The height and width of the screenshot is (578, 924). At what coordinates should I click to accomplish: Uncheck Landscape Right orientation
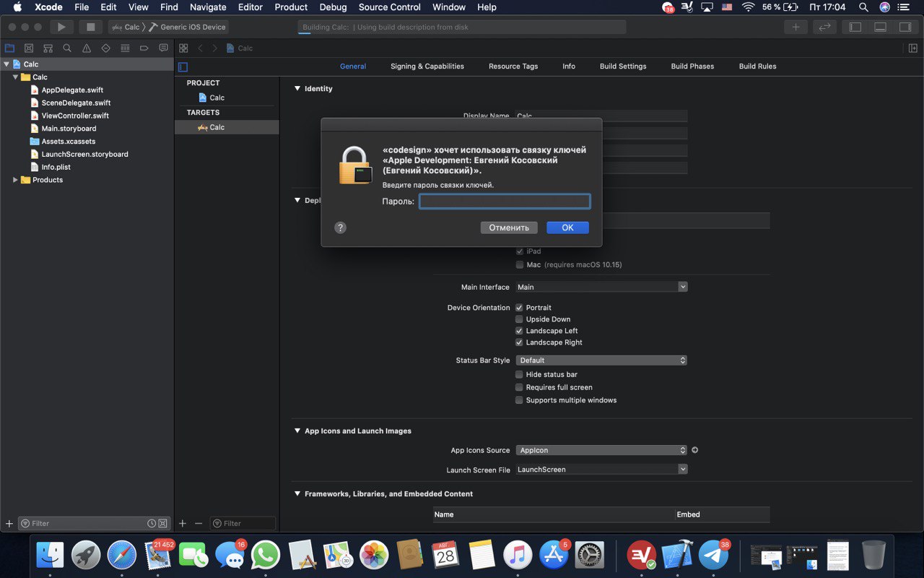pos(519,342)
